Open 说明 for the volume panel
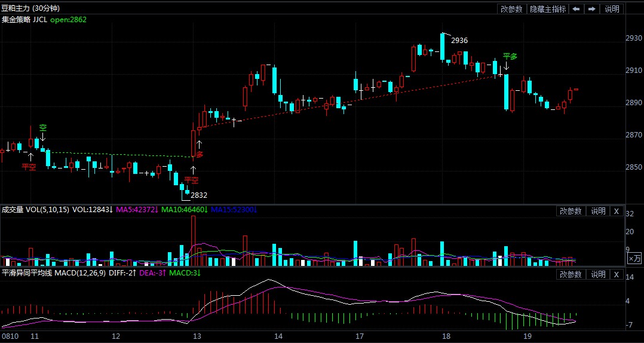This screenshot has width=644, height=343. (x=598, y=211)
